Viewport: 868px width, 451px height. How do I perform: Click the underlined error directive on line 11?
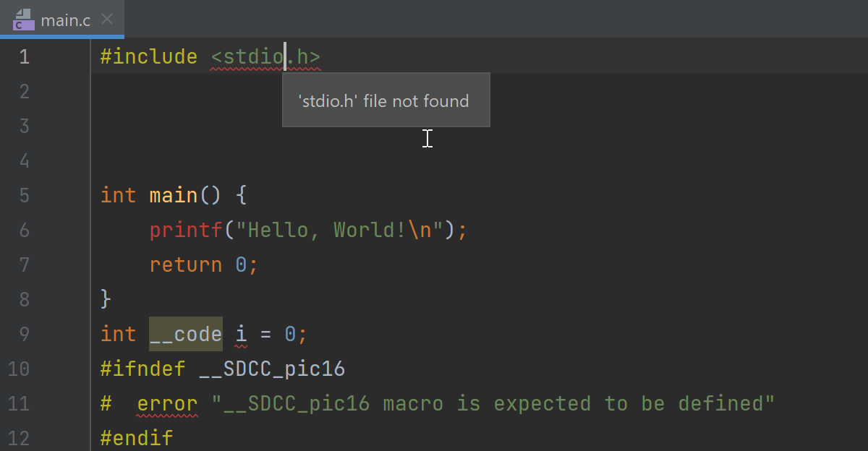(x=167, y=403)
